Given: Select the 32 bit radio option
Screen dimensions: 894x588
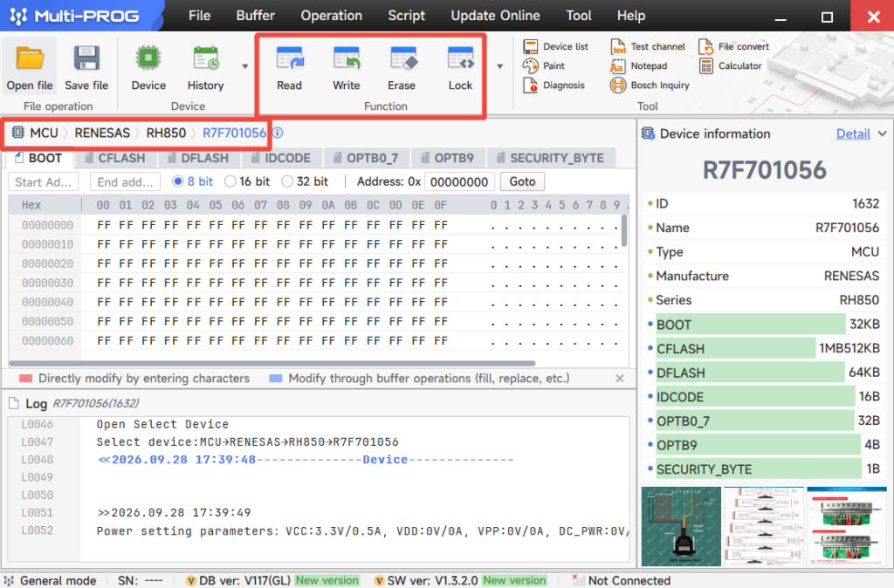Looking at the screenshot, I should click(305, 181).
